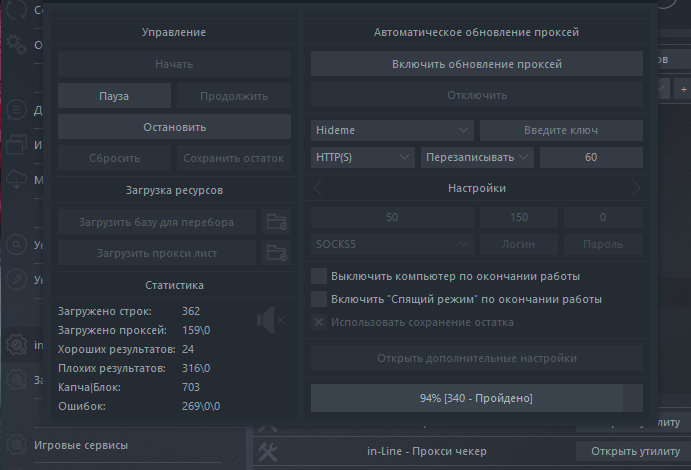Click Загрузить прокси лист button
The height and width of the screenshot is (470, 691).
[x=156, y=253]
